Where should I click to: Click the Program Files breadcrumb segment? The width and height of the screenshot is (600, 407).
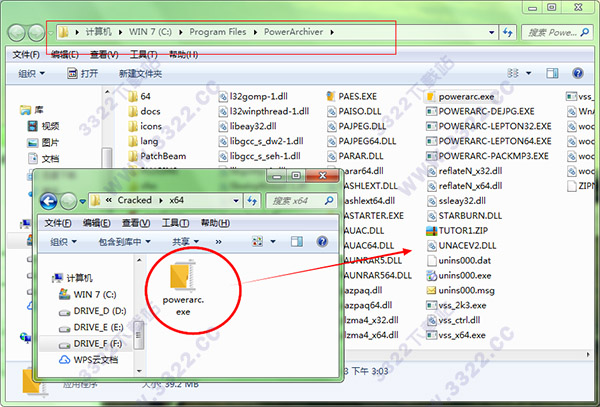pyautogui.click(x=218, y=32)
